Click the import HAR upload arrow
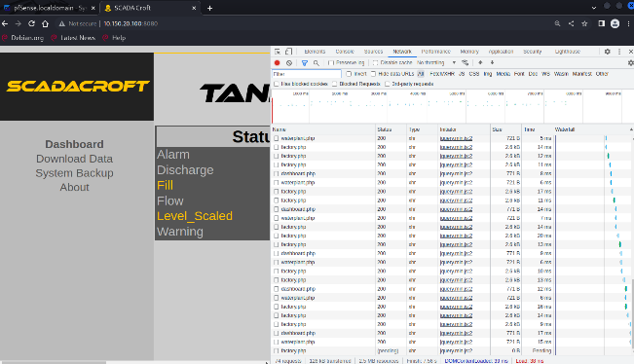The height and width of the screenshot is (364, 634). tap(480, 62)
